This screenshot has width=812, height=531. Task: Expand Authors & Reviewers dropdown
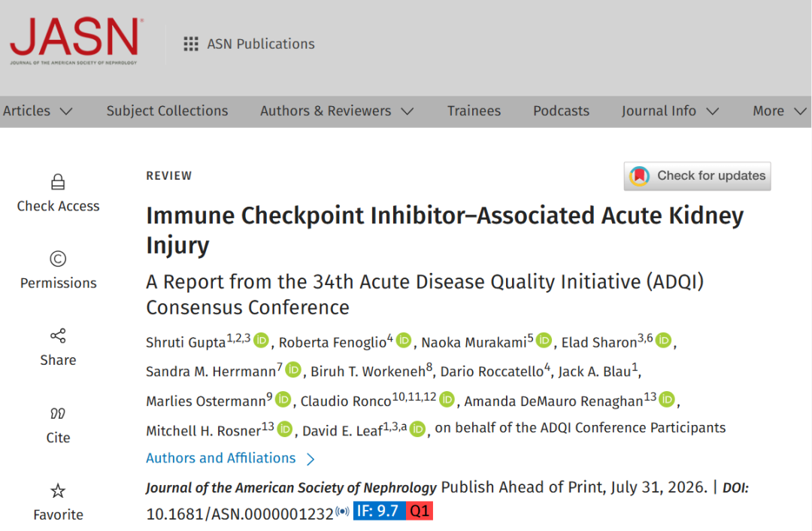[337, 111]
